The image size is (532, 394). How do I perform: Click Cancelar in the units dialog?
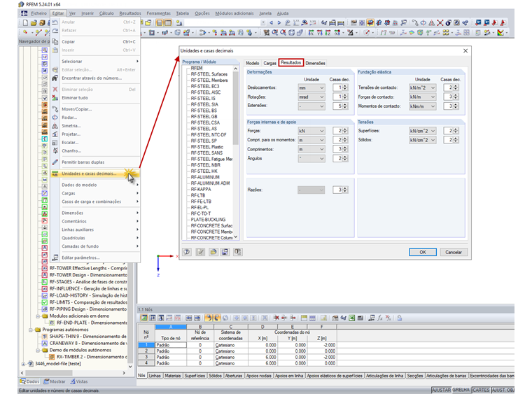coord(454,252)
